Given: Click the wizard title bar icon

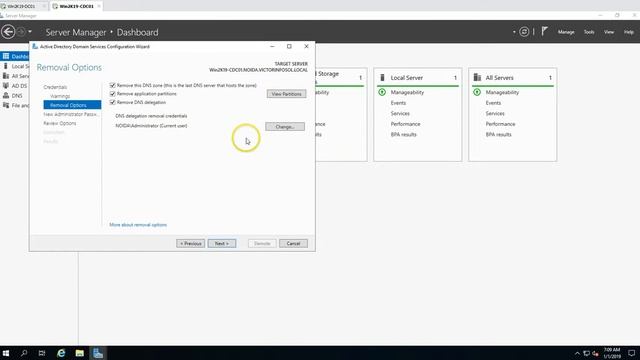Looking at the screenshot, I should [x=35, y=47].
